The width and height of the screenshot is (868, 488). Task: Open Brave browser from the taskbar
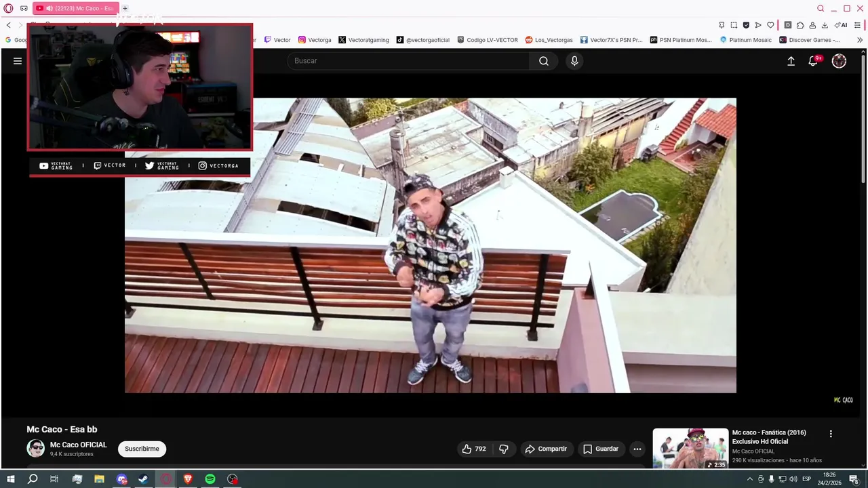[x=188, y=479]
